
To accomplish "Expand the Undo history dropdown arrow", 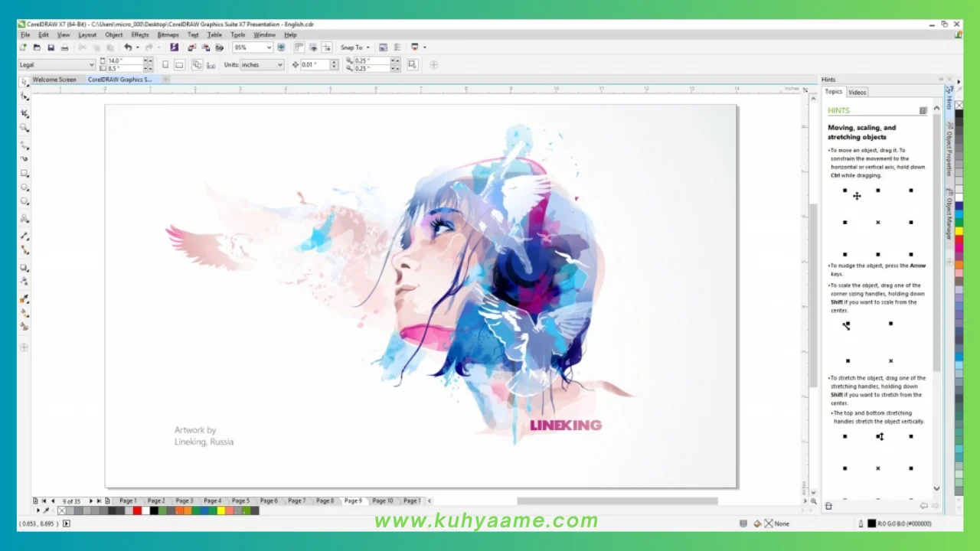I will click(x=137, y=47).
